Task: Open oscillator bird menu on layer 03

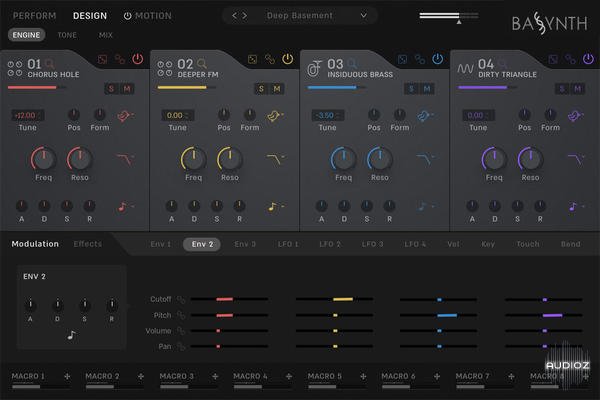Action: pos(426,116)
